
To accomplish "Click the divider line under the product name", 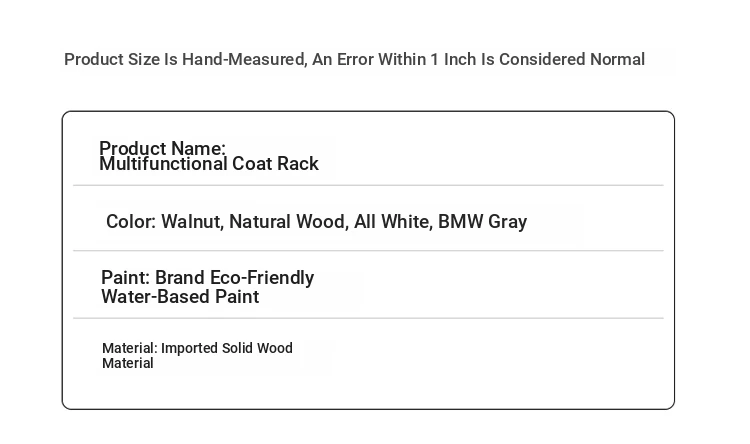I will tap(368, 185).
